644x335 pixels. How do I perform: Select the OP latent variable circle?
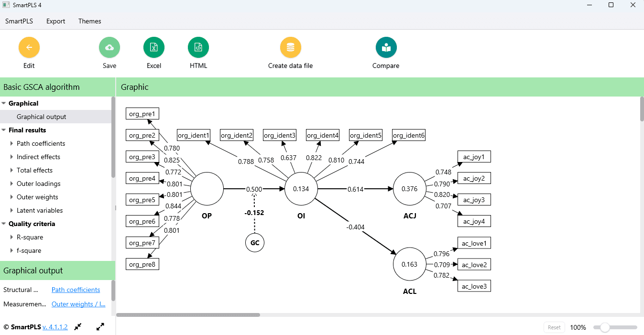point(207,189)
